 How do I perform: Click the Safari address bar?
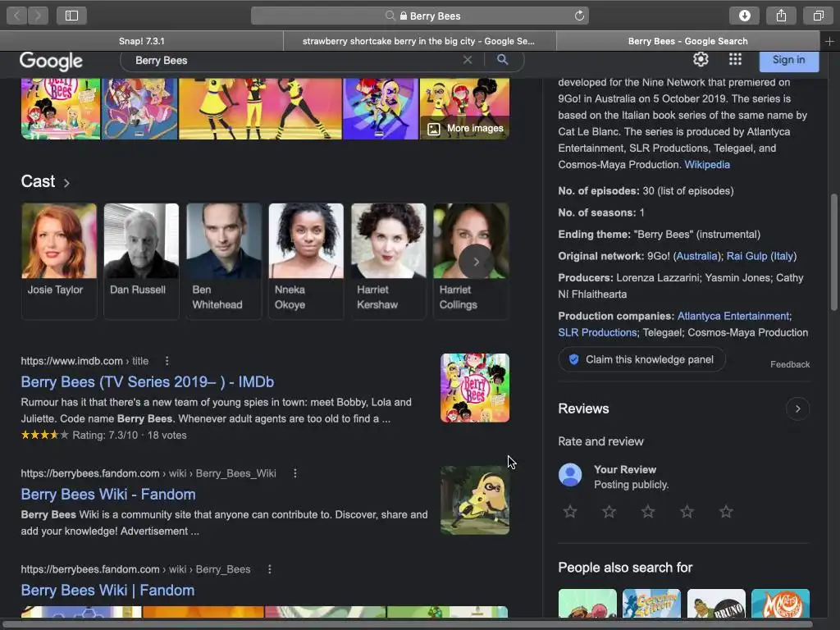pyautogui.click(x=419, y=16)
